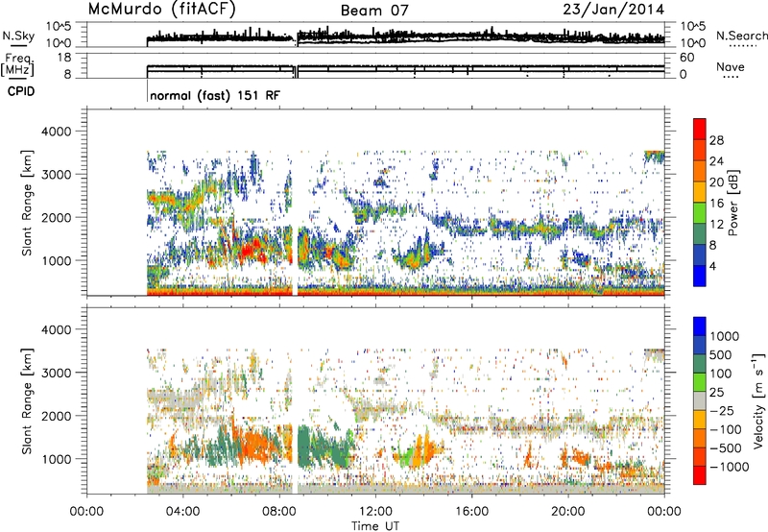Click the '-500' value on Velocity scale
The width and height of the screenshot is (768, 532).
[726, 448]
